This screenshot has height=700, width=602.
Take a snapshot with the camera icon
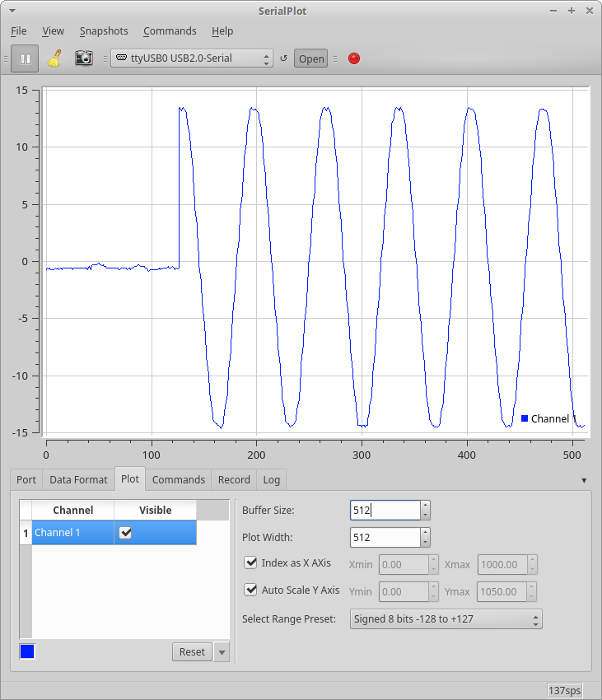point(83,58)
